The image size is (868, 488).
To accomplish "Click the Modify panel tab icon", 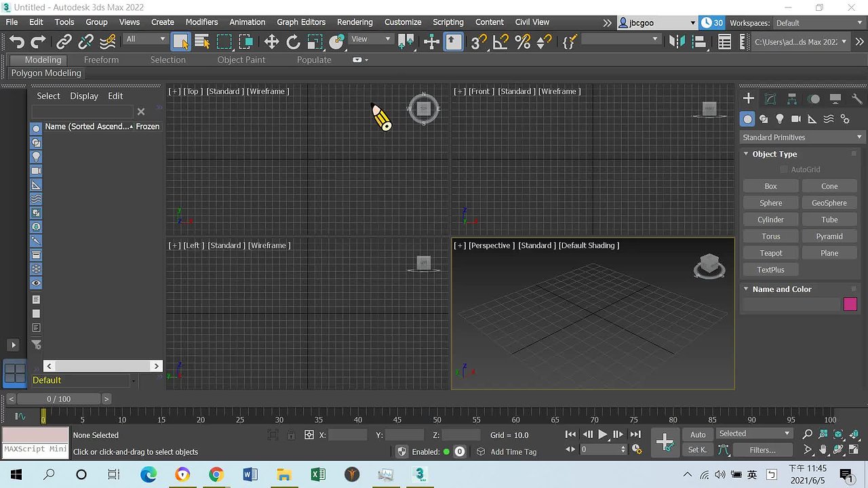I will [x=770, y=99].
